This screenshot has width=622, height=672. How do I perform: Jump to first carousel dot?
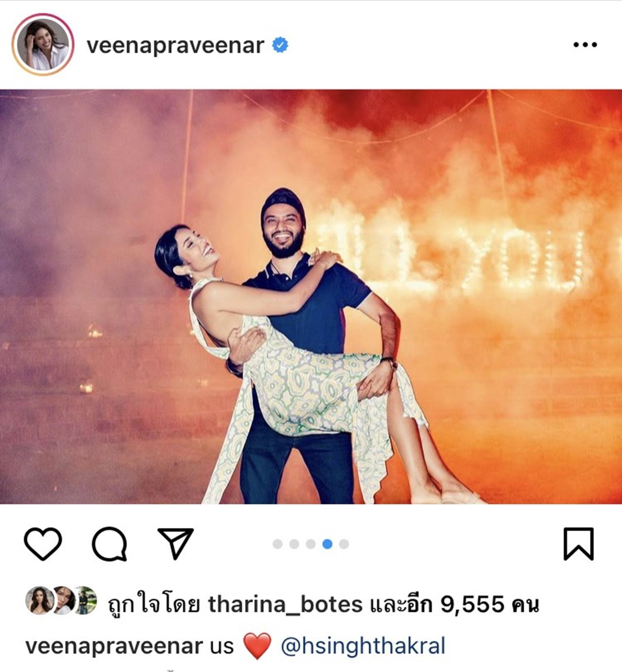point(277,544)
